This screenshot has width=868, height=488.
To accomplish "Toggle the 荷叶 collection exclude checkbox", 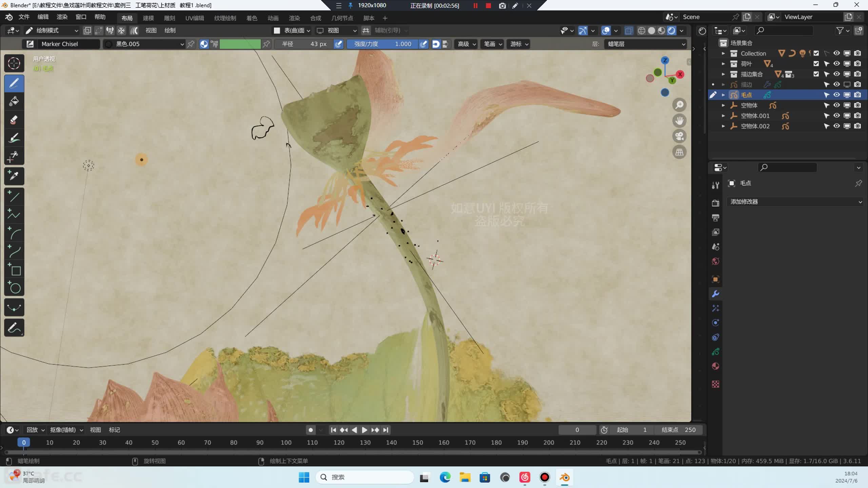I will point(816,64).
